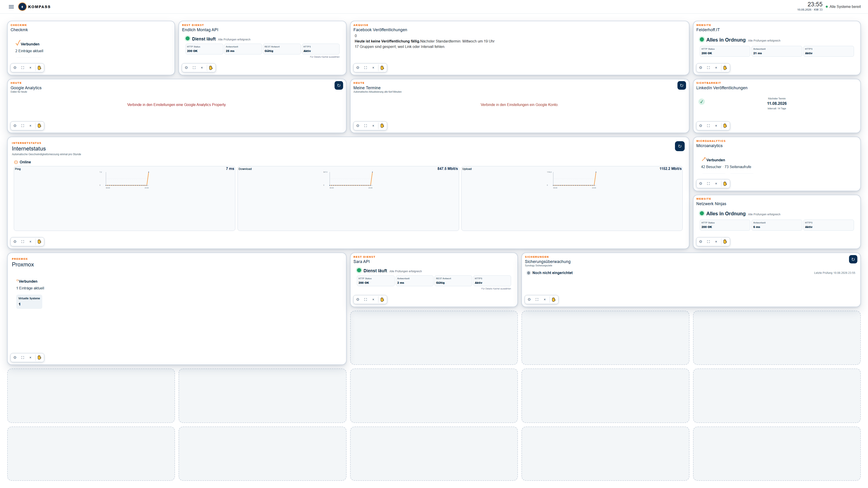The height and width of the screenshot is (488, 868).
Task: Open settings on Sicherungsüberwachung tile
Action: (x=529, y=299)
